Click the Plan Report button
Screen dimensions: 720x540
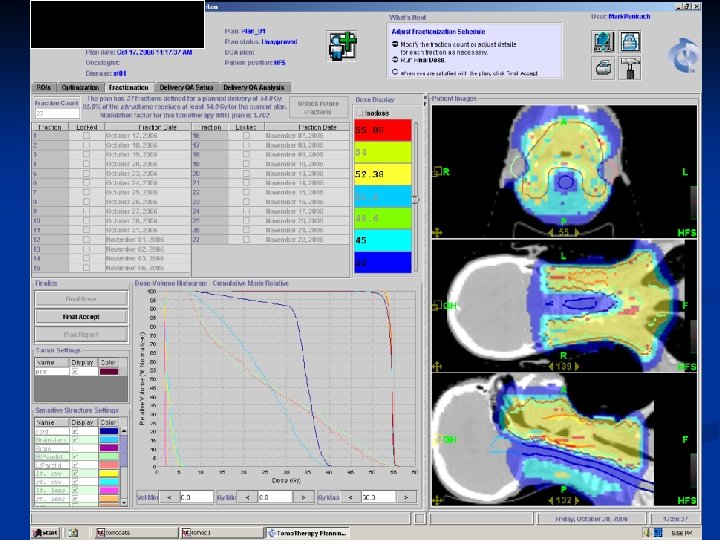point(81,335)
